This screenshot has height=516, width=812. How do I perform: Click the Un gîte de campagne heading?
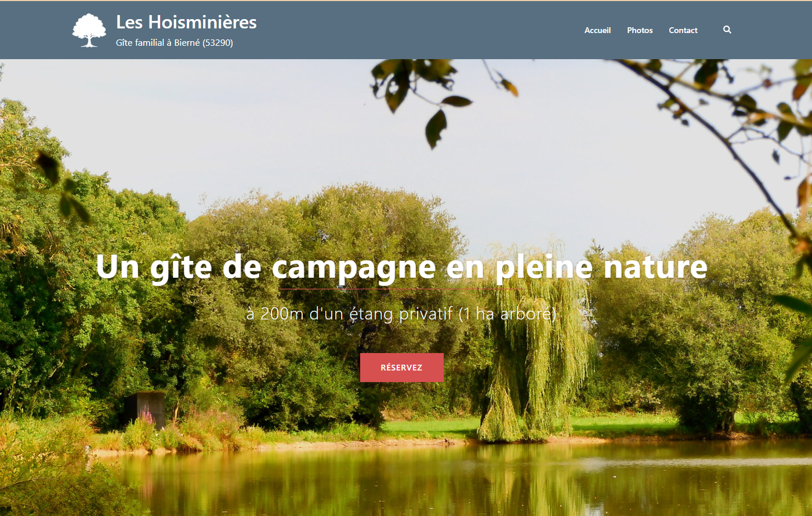click(401, 267)
